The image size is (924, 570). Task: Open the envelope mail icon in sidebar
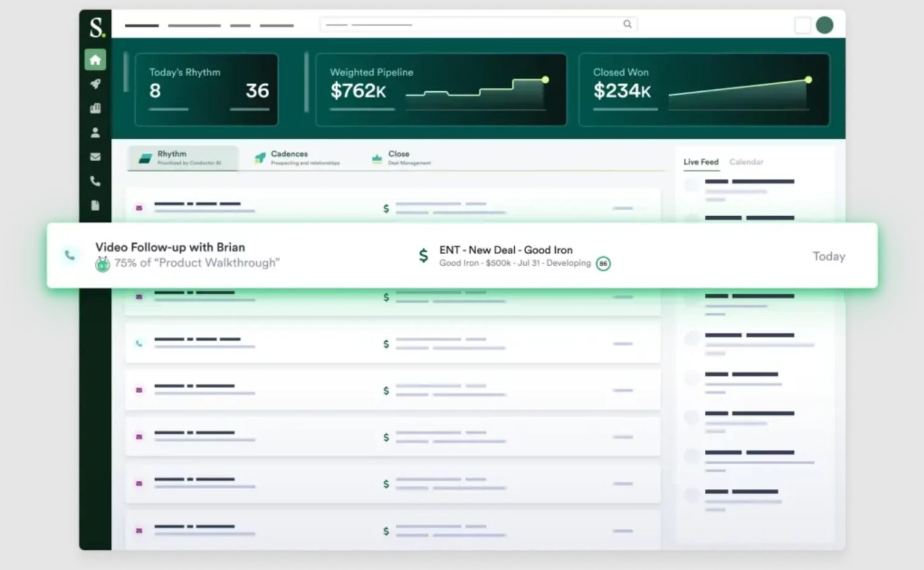tap(95, 157)
